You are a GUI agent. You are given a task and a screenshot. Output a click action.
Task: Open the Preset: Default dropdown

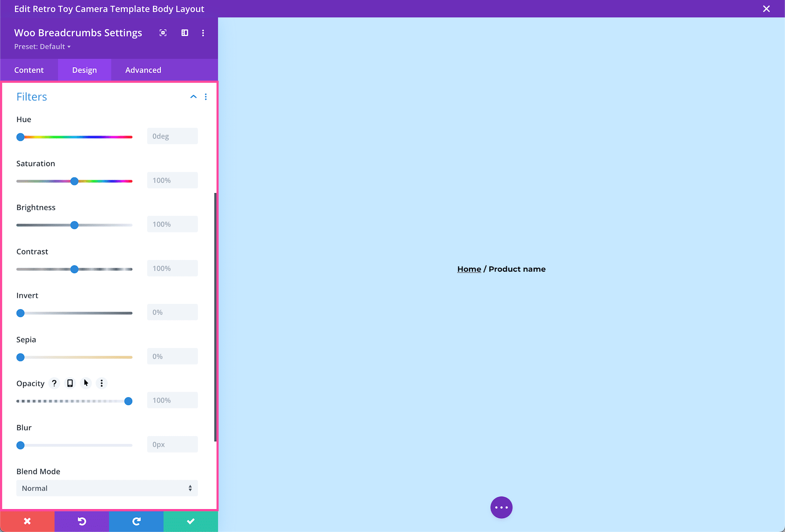coord(42,47)
